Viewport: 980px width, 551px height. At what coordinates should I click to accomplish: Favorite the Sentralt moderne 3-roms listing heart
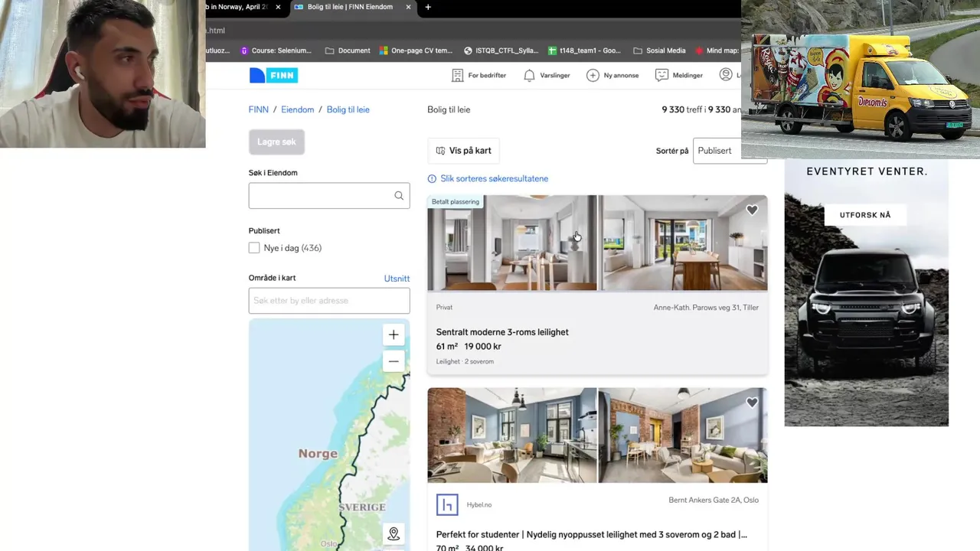752,210
